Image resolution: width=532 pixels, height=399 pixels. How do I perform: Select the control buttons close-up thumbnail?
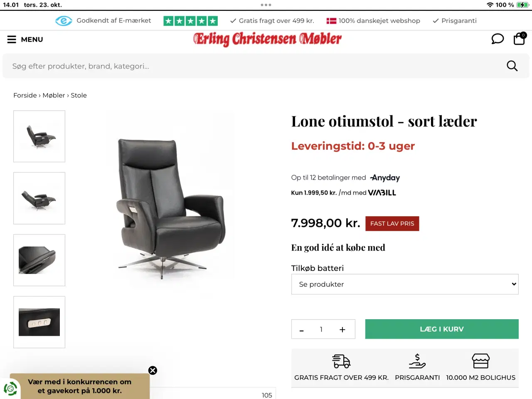(x=39, y=322)
